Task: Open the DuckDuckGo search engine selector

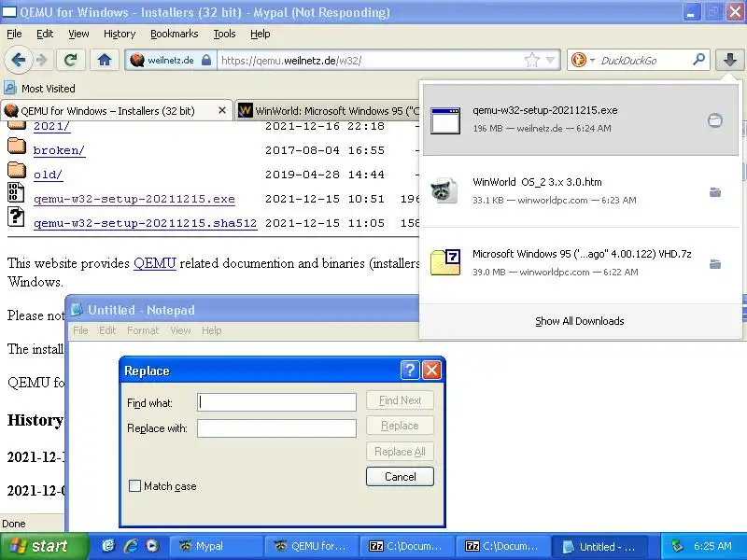Action: coord(583,60)
